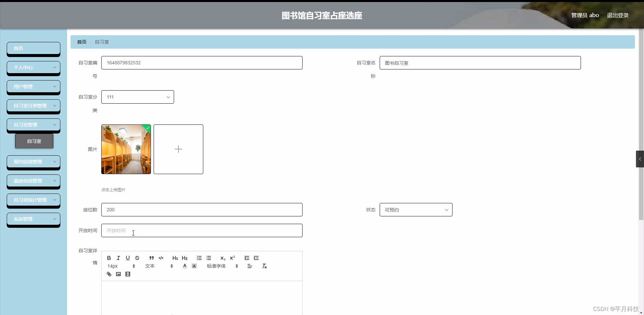Open the text color picker
The width and height of the screenshot is (644, 315).
[184, 266]
